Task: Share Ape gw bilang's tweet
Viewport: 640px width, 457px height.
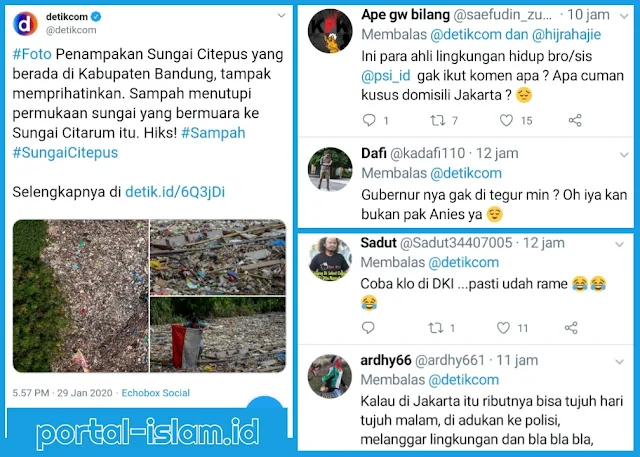Action: 575,120
